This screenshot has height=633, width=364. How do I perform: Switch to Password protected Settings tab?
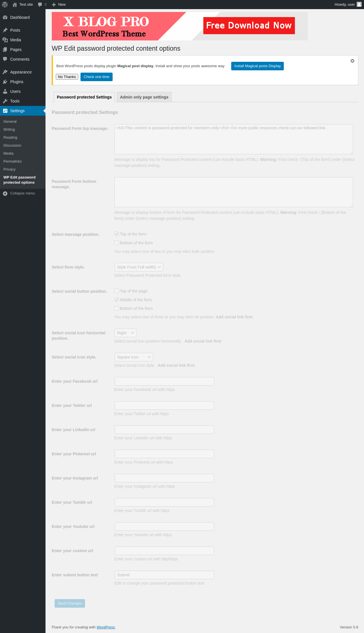(84, 97)
